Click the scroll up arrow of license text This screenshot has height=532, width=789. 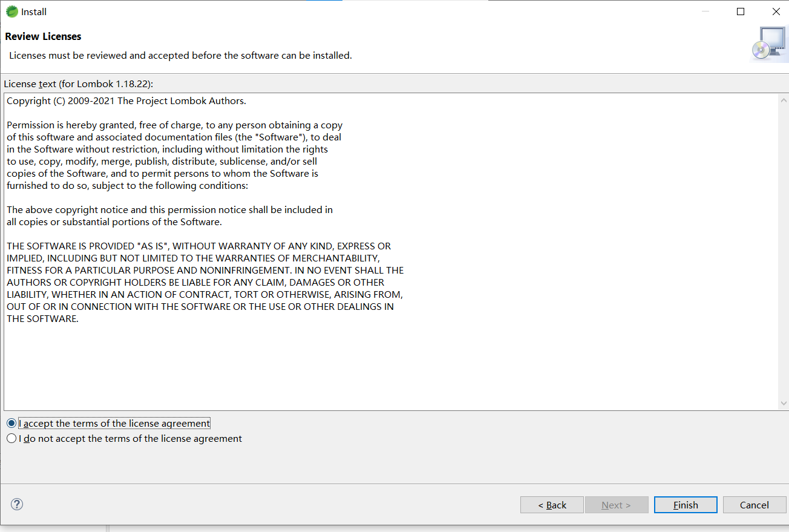tap(784, 100)
